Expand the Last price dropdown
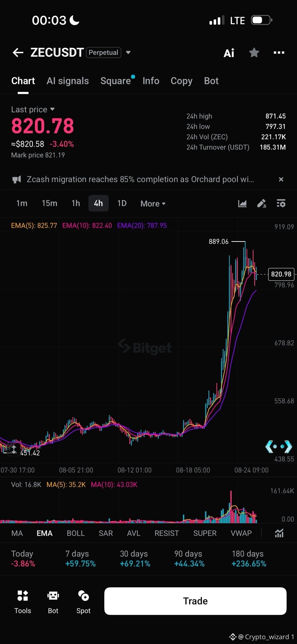 33,110
